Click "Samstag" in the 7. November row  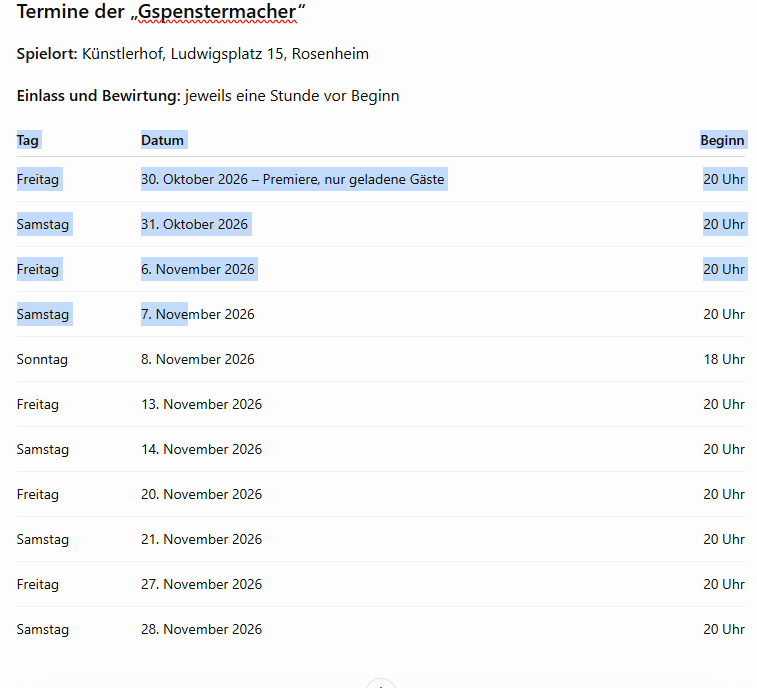click(42, 314)
